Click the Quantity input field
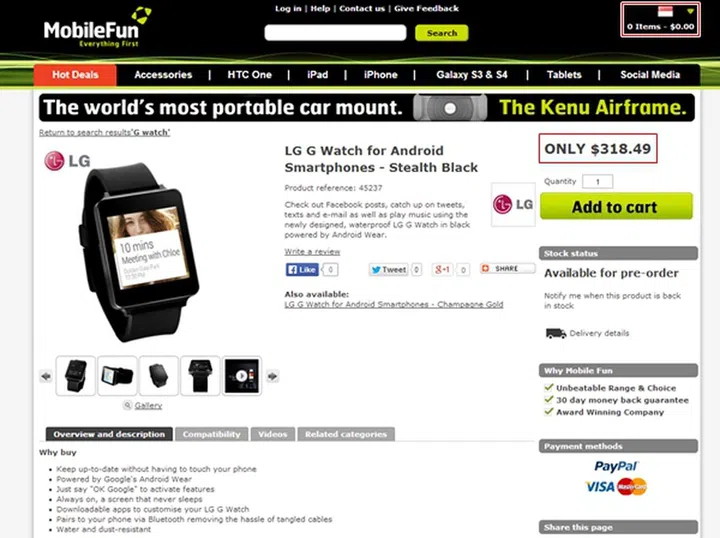Viewport: 720px width, 538px height. click(x=597, y=182)
